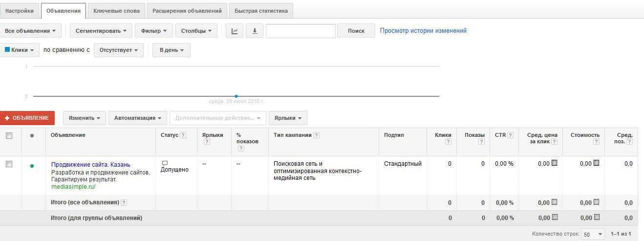Image resolution: width=644 pixels, height=241 pixels.
Task: Tick the select-all checkbox in table header
Action: pyautogui.click(x=9, y=135)
